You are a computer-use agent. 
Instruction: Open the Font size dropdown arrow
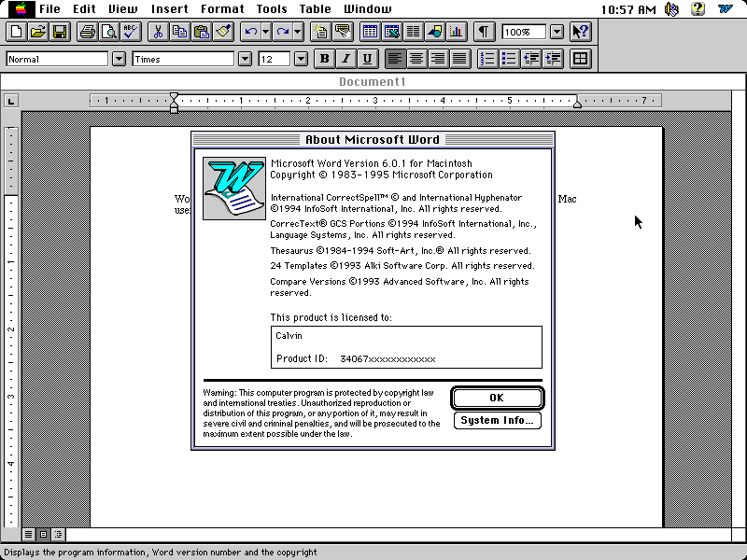pyautogui.click(x=301, y=59)
